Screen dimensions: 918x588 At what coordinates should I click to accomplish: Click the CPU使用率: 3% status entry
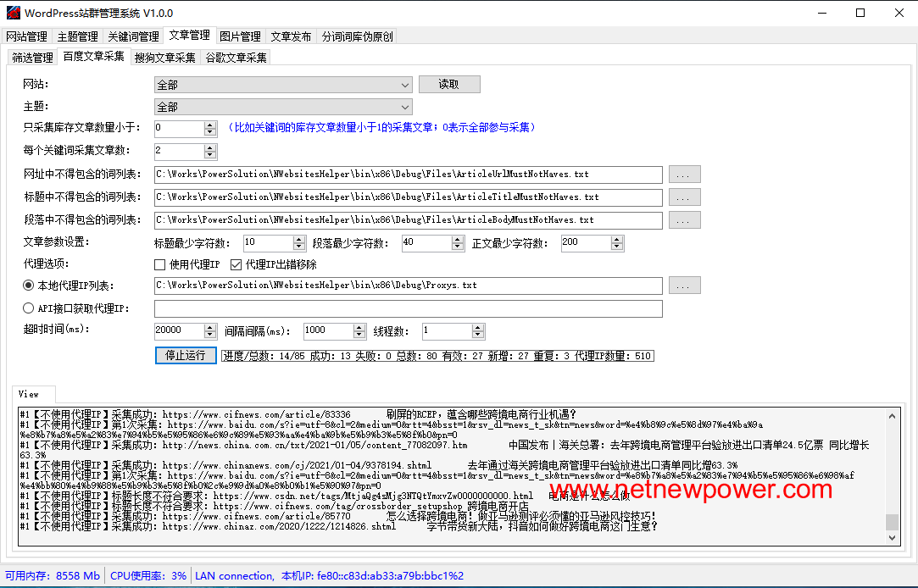148,575
